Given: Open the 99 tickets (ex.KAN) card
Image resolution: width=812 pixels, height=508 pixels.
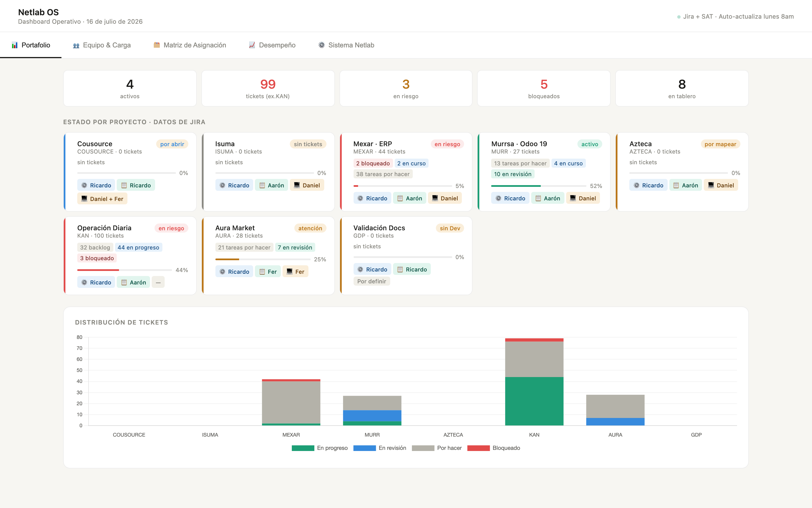Looking at the screenshot, I should click(x=268, y=88).
